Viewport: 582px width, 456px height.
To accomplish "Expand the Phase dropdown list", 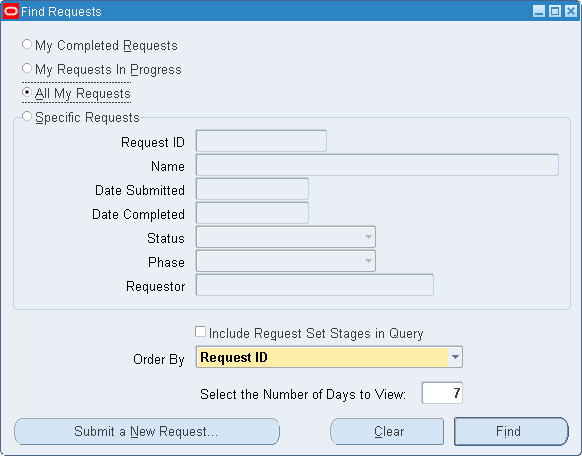I will pyautogui.click(x=368, y=261).
